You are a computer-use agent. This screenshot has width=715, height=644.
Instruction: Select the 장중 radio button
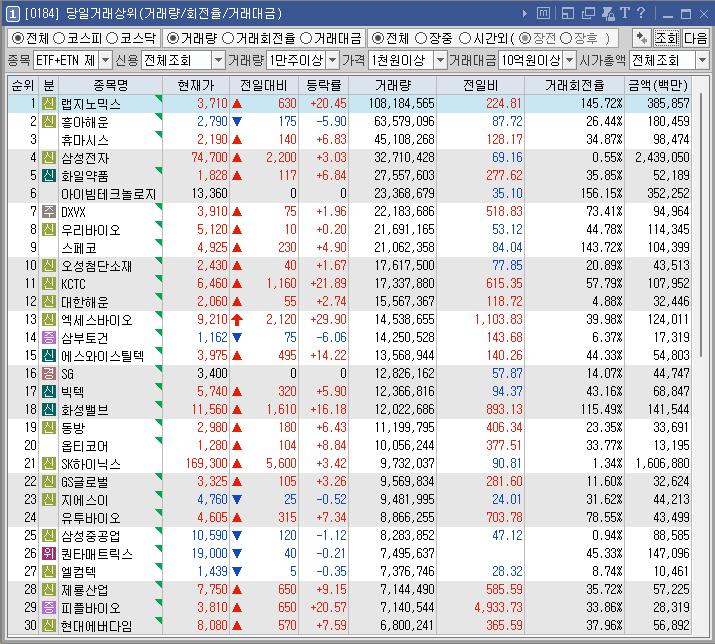pyautogui.click(x=421, y=38)
